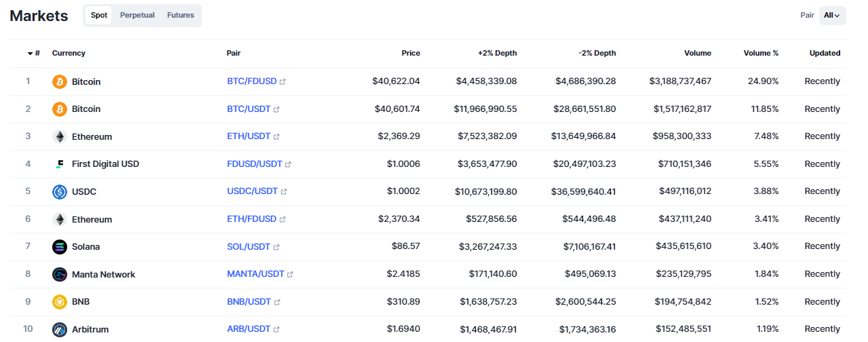
Task: Click the price $40,622.04
Action: tap(396, 81)
